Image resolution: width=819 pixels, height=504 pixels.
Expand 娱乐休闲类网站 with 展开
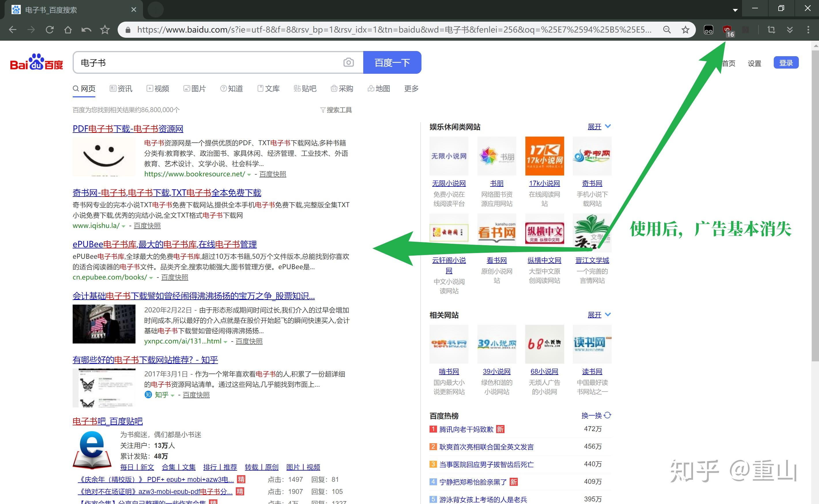coord(599,127)
